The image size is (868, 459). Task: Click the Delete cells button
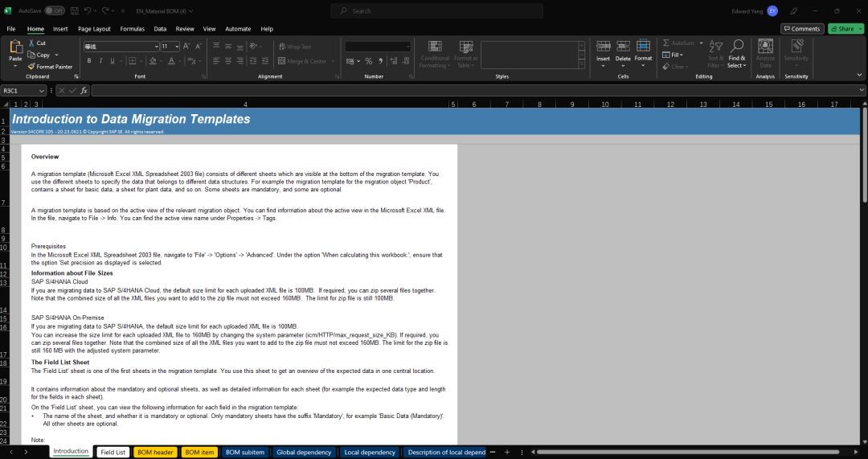[x=623, y=53]
